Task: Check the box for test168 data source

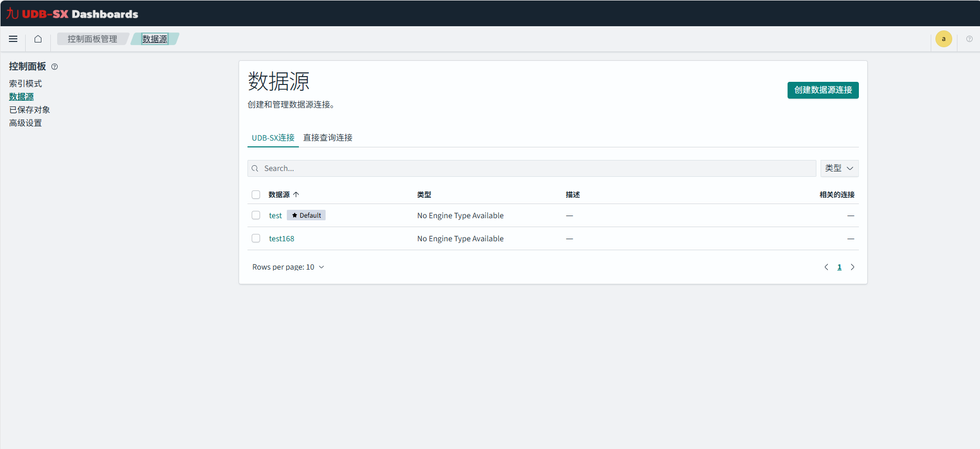Action: [x=256, y=239]
